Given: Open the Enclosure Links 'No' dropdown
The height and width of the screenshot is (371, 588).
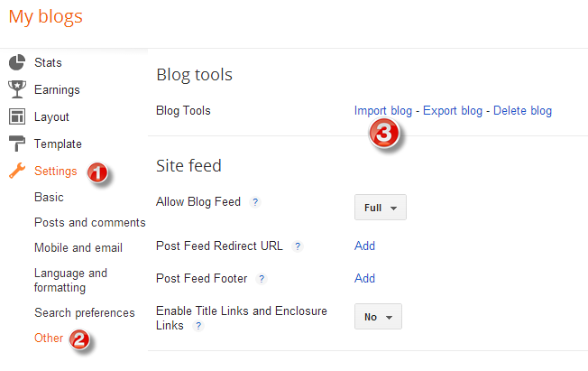Looking at the screenshot, I should click(x=378, y=317).
